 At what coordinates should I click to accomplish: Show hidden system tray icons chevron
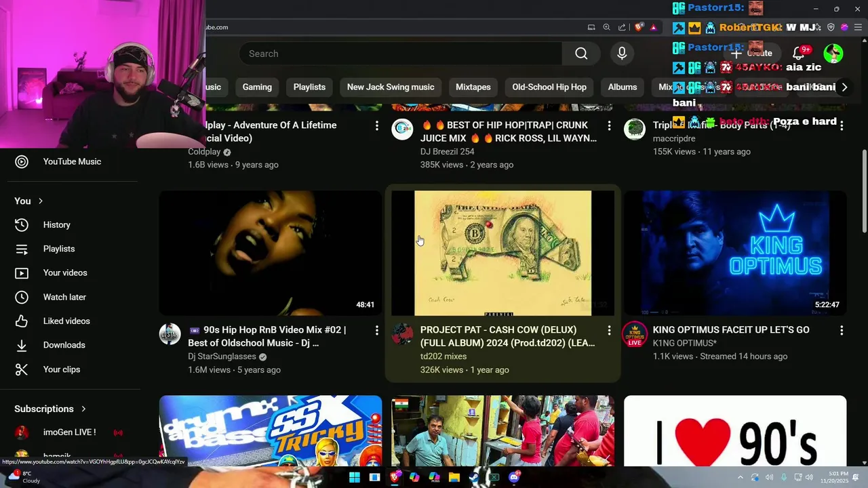741,478
